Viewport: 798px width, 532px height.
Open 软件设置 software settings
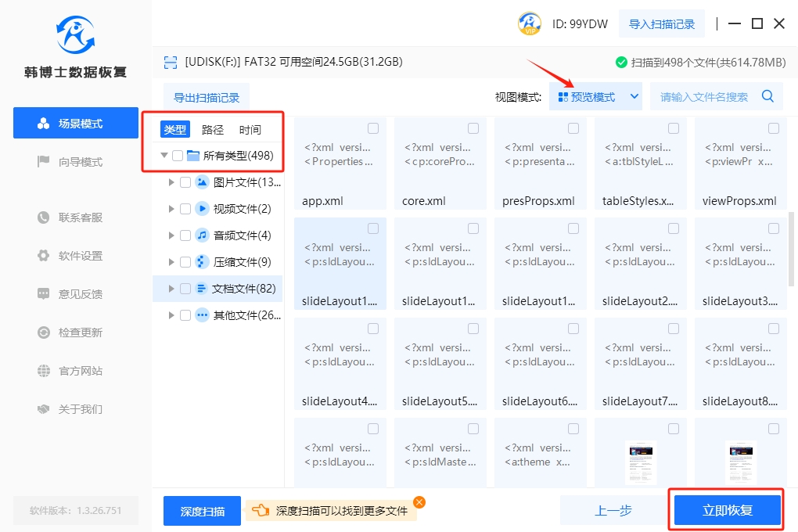(80, 256)
